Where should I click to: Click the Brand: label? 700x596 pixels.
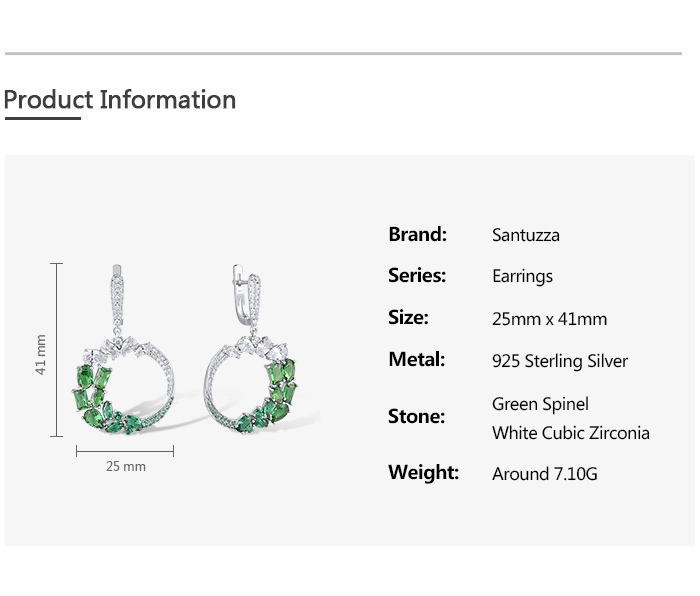point(417,235)
